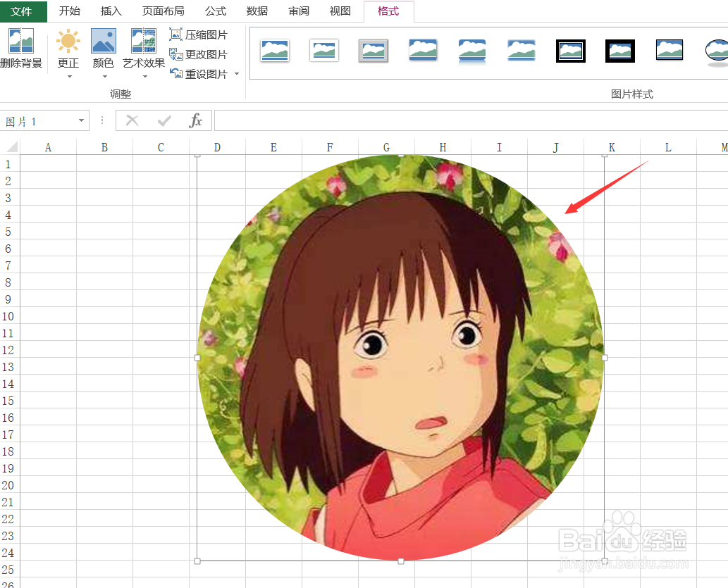Click the confirm checkmark formula bar button
The image size is (728, 588).
[164, 120]
